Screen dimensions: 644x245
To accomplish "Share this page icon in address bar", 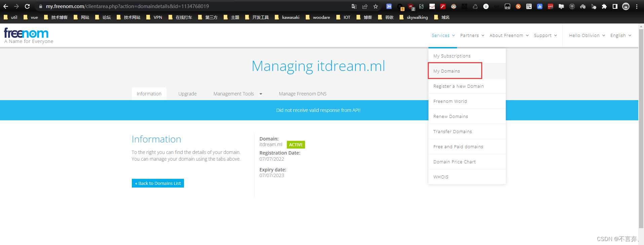I will pyautogui.click(x=365, y=6).
